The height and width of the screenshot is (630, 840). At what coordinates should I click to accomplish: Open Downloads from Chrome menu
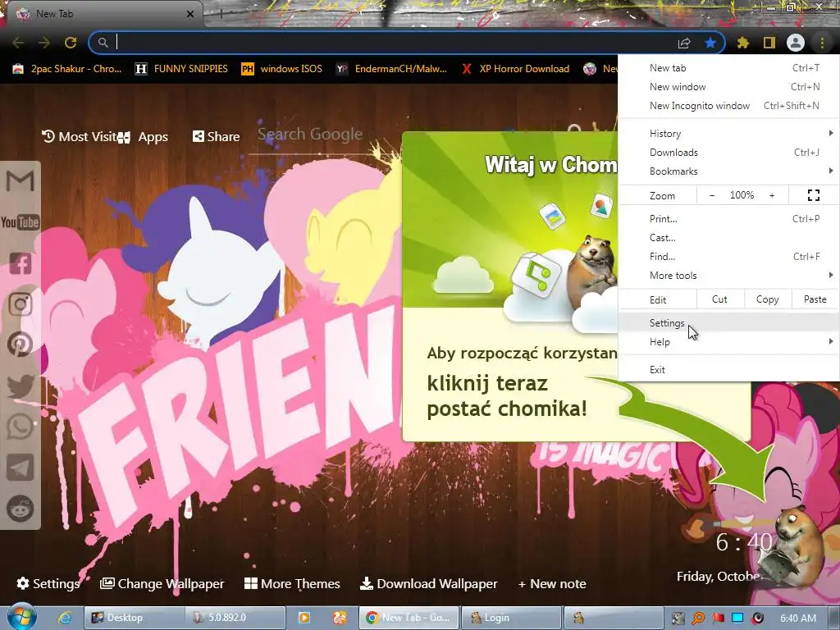click(x=728, y=152)
